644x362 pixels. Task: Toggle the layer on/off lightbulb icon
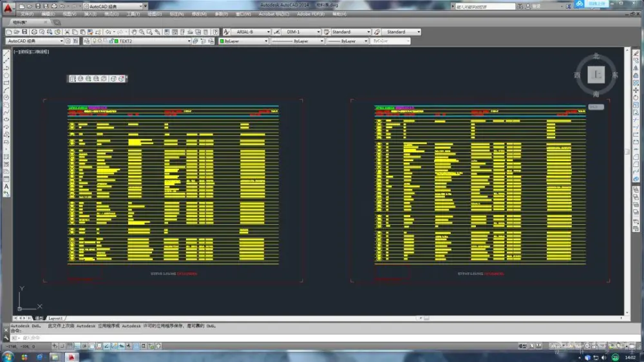95,41
